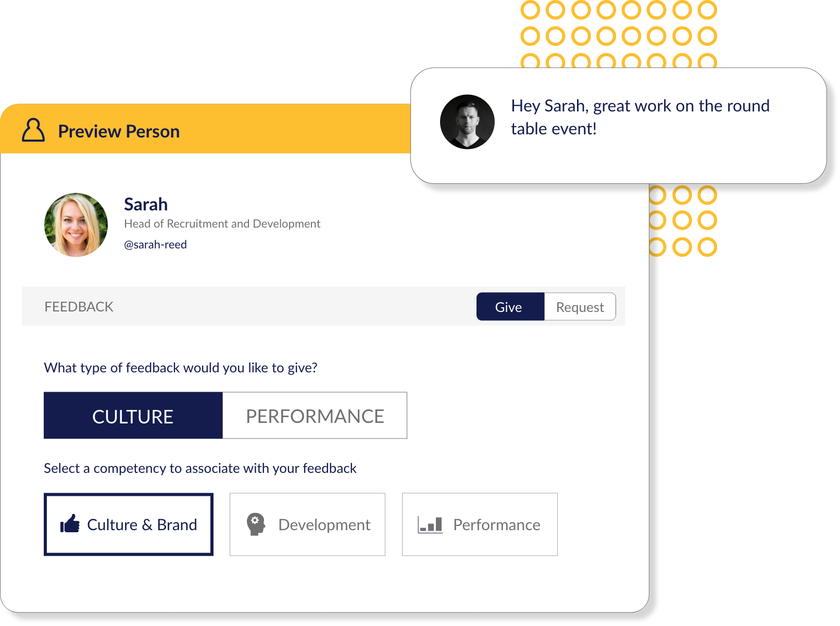Screen dimensions: 840x626
Task: Click the person outline icon in header
Action: tap(33, 130)
